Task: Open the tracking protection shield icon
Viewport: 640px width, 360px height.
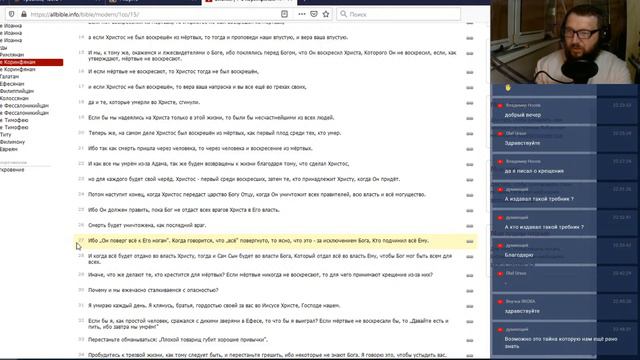Action: point(11,14)
